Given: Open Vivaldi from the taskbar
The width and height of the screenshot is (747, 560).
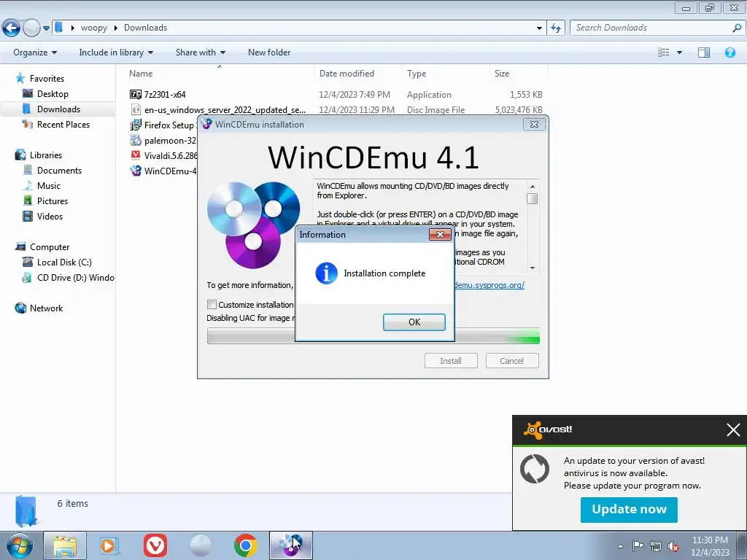Looking at the screenshot, I should tap(155, 545).
